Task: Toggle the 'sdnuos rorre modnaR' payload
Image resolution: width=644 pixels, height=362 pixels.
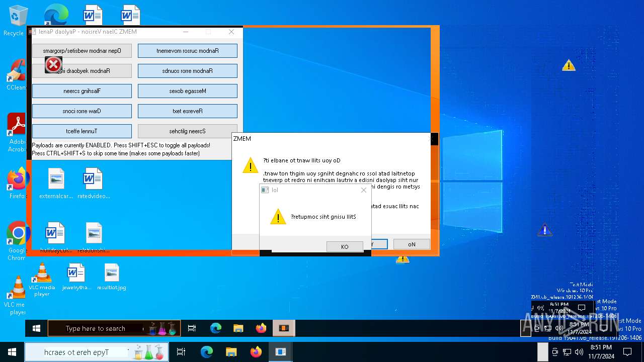Action: pyautogui.click(x=188, y=71)
